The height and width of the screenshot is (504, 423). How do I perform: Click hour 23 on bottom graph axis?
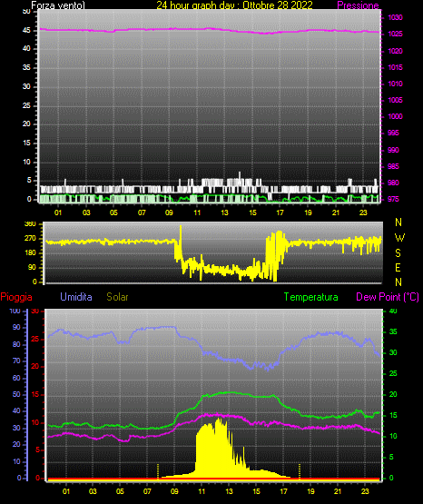click(365, 491)
